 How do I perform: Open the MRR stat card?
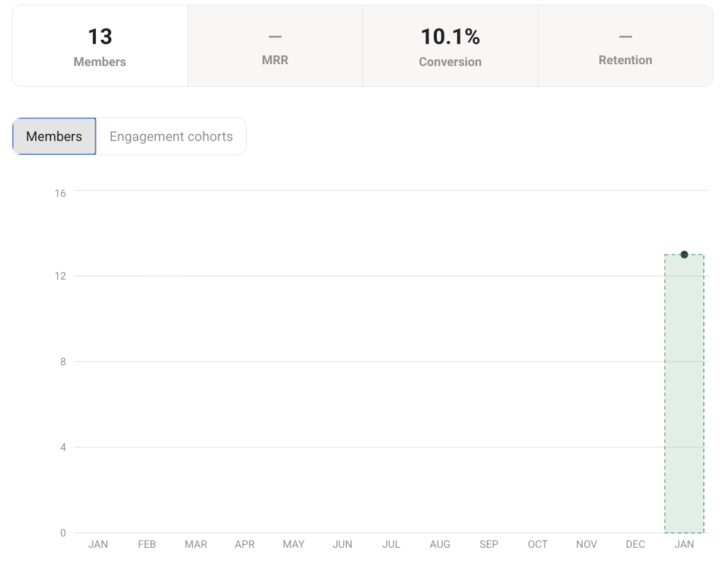(275, 46)
